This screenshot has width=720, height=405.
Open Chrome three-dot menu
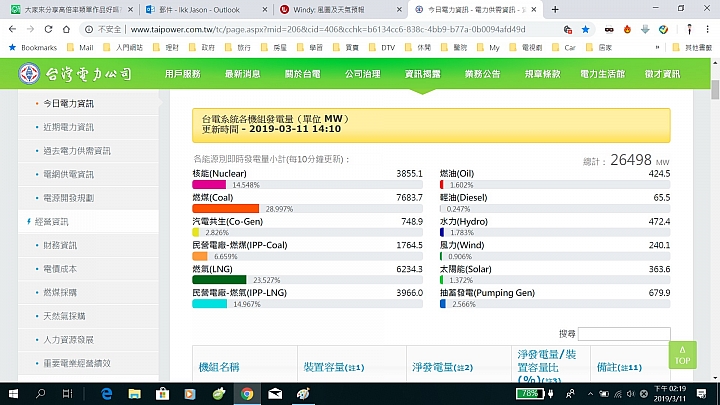[708, 29]
